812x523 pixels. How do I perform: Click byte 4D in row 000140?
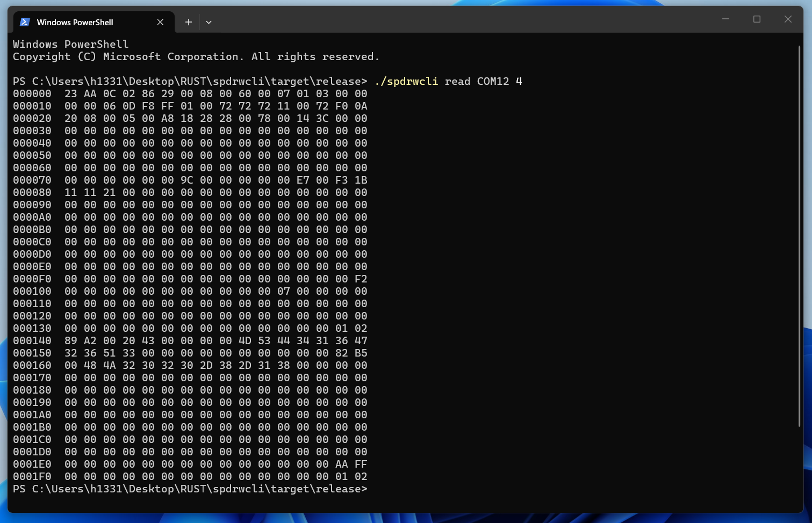(245, 340)
